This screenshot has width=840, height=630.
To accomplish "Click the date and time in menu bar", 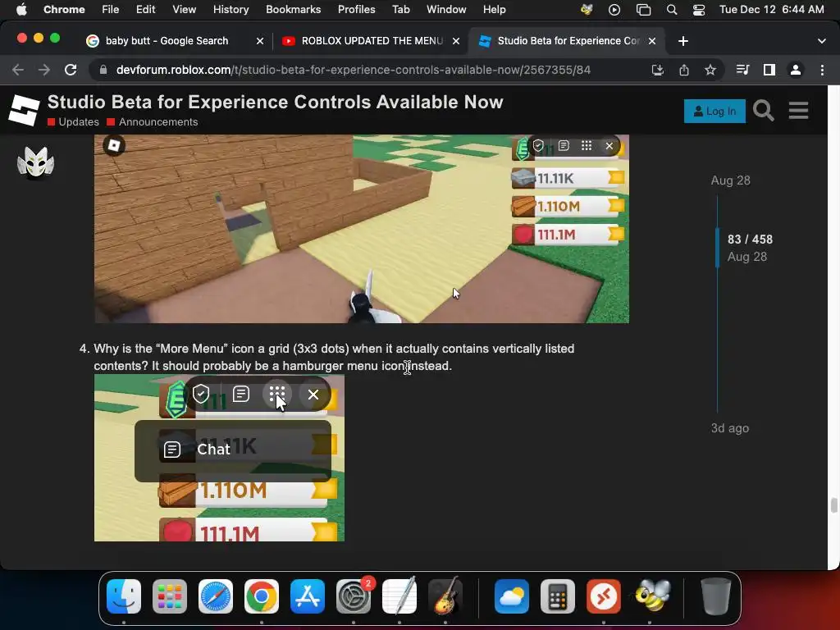I will click(771, 9).
